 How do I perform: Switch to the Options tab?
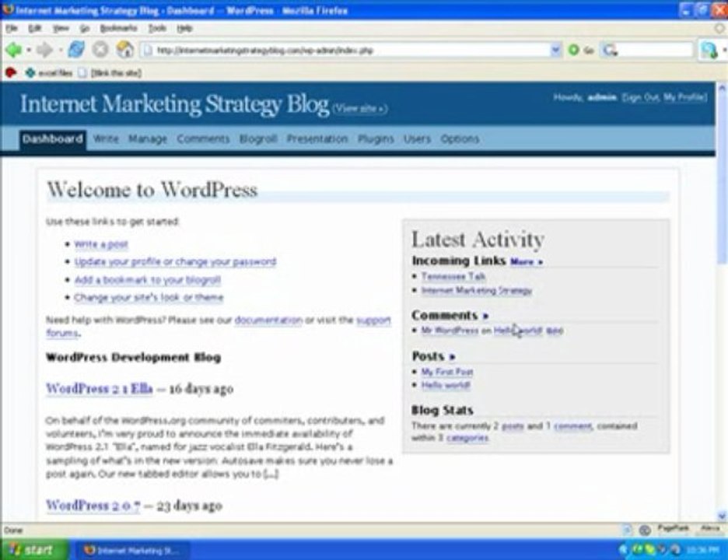[460, 139]
